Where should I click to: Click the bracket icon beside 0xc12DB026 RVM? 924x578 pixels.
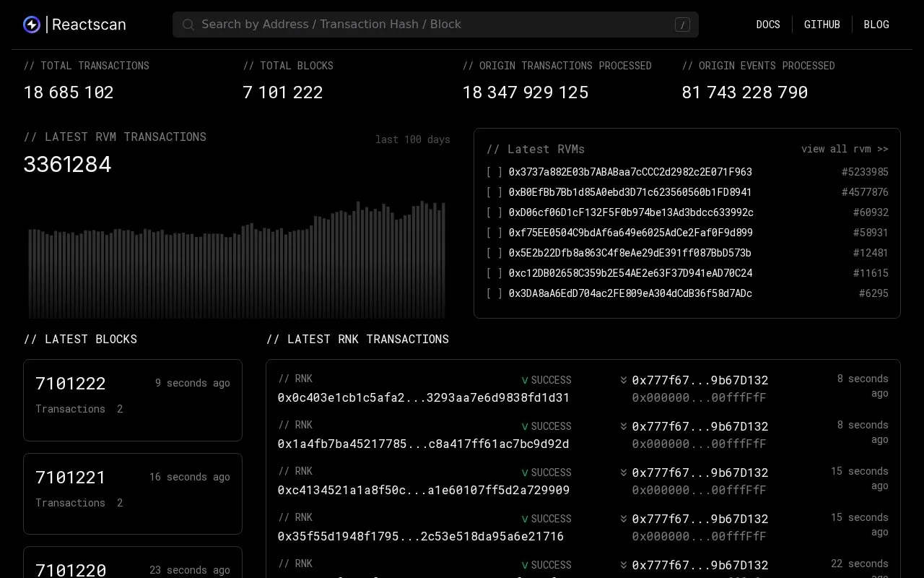coord(494,273)
